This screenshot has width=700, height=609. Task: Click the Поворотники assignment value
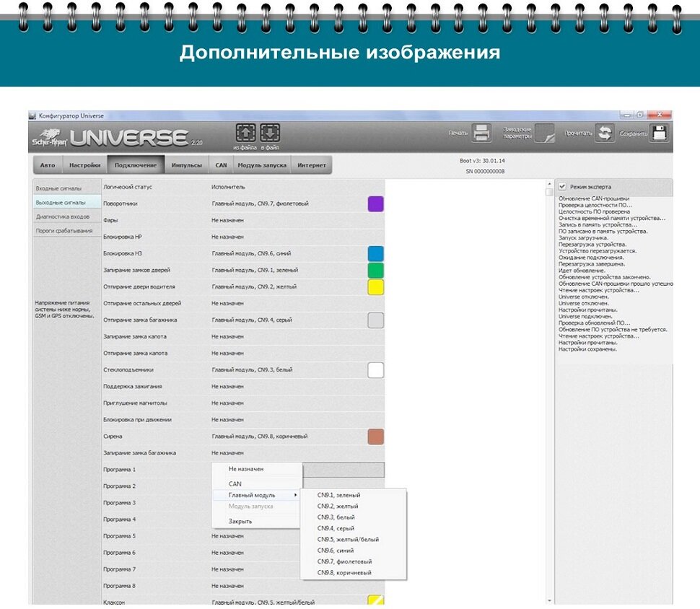pyautogui.click(x=261, y=203)
